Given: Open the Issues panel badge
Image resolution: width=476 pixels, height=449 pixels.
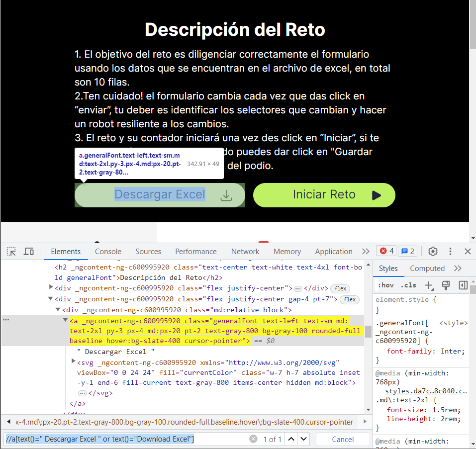Looking at the screenshot, I should [407, 251].
